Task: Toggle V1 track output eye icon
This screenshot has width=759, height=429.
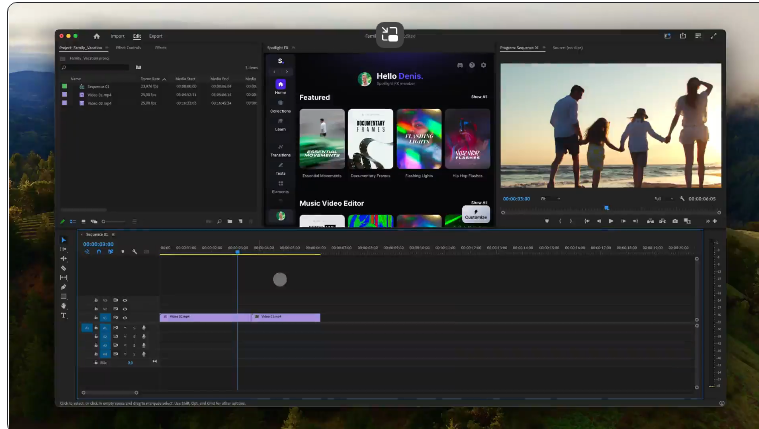Action: point(126,318)
